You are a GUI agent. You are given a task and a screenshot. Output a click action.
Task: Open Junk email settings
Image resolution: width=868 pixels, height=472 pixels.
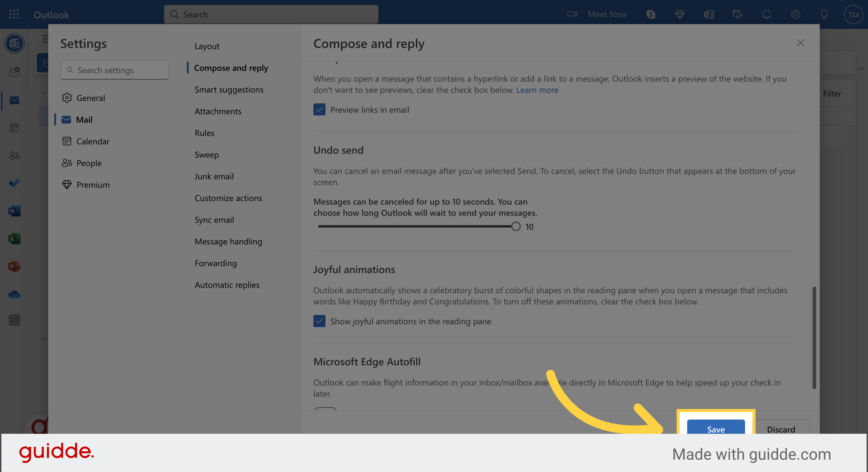pos(214,177)
